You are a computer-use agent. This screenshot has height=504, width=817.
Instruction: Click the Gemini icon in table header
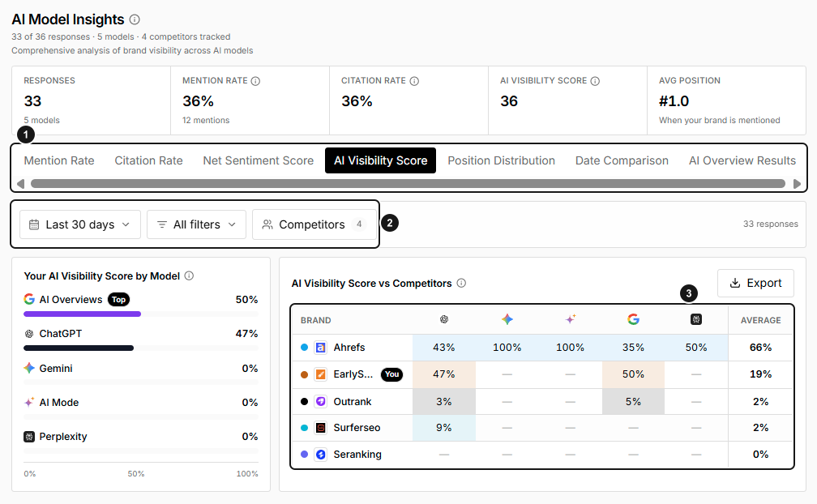[x=507, y=319]
